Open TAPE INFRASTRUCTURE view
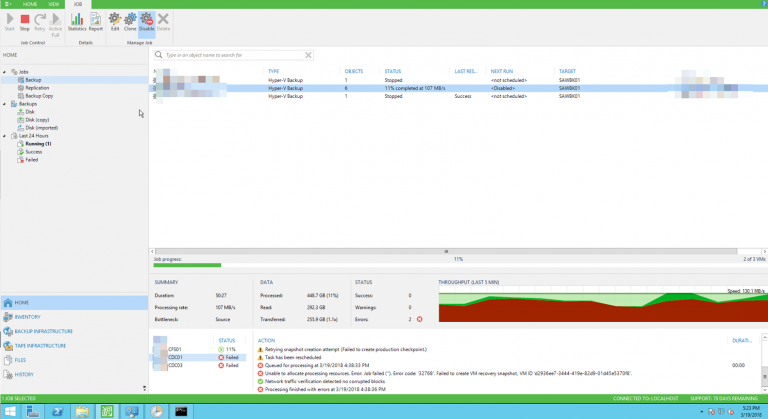This screenshot has height=419, width=768. click(x=74, y=345)
